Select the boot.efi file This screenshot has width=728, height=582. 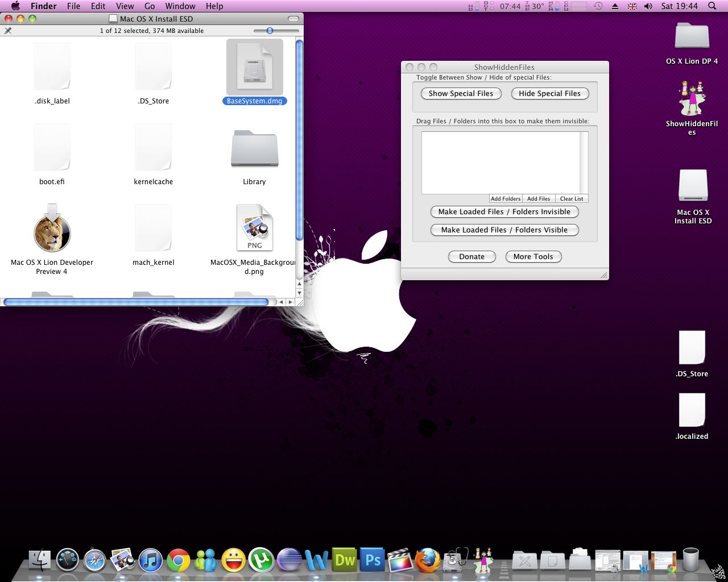point(52,155)
